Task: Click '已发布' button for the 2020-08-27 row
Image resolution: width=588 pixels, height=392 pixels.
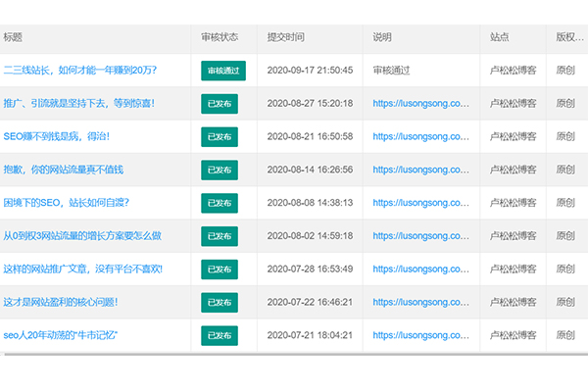Action: (220, 104)
